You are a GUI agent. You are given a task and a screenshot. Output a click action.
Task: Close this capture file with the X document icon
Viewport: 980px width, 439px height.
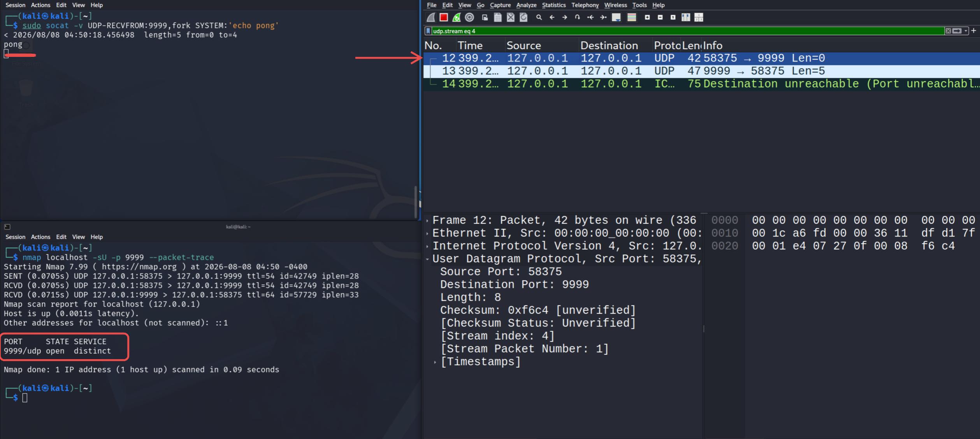[x=511, y=17]
